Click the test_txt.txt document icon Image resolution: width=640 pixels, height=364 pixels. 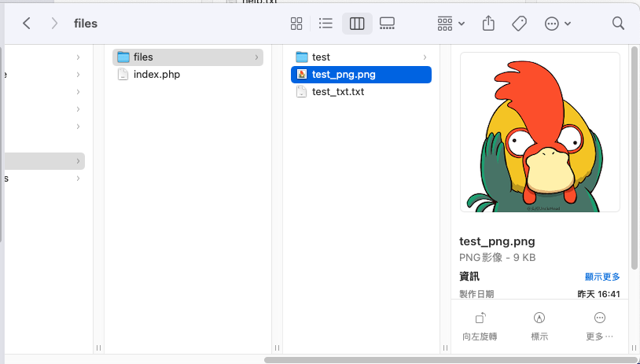(301, 92)
